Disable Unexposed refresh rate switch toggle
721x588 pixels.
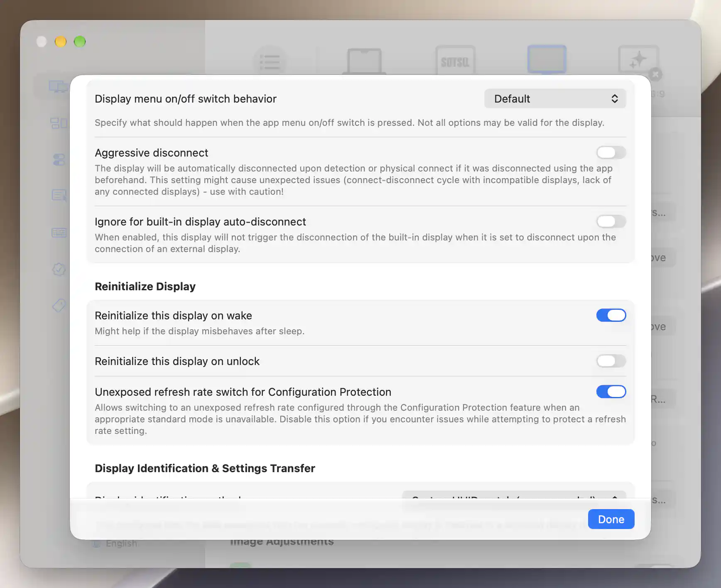pos(611,392)
